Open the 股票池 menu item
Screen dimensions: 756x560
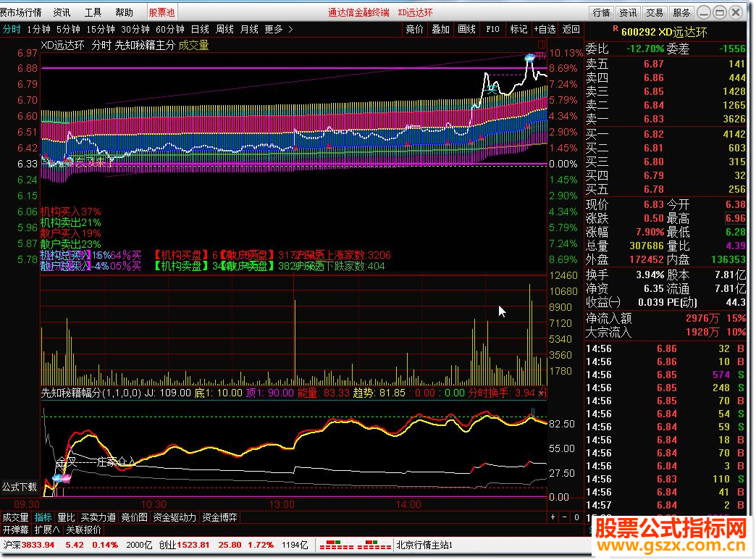(161, 12)
